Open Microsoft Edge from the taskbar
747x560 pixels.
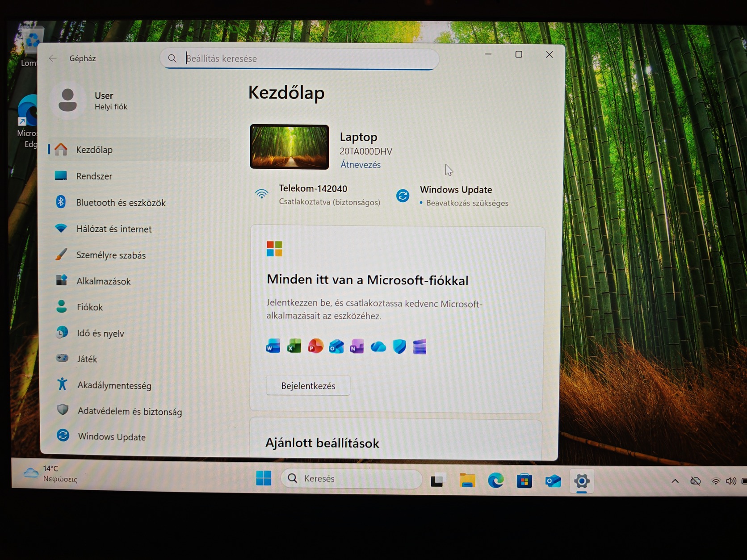[495, 481]
